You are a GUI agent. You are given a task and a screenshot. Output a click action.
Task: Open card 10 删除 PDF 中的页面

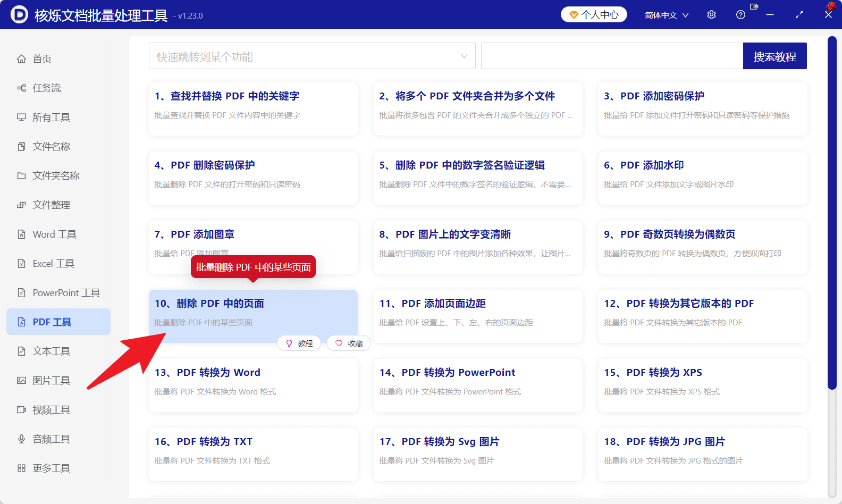(253, 316)
